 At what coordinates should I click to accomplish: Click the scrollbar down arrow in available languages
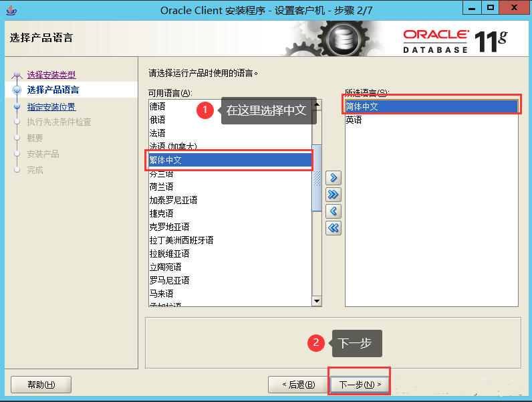317,301
